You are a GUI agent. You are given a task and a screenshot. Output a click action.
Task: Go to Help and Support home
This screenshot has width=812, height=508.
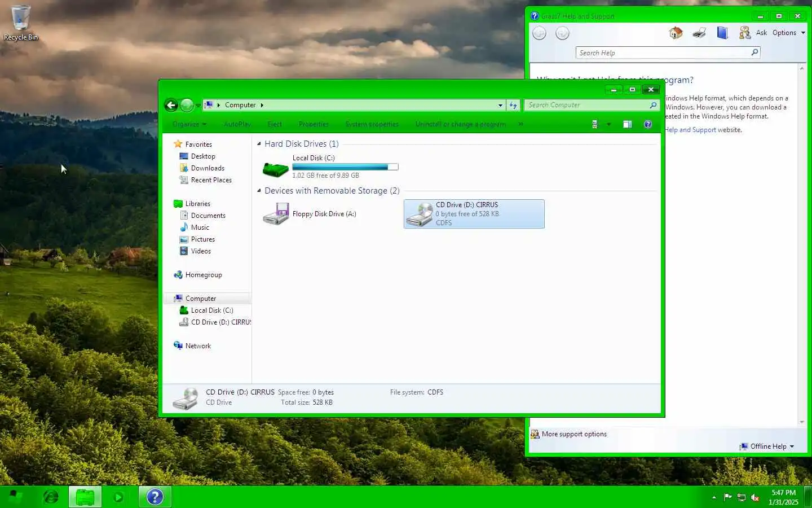point(676,33)
